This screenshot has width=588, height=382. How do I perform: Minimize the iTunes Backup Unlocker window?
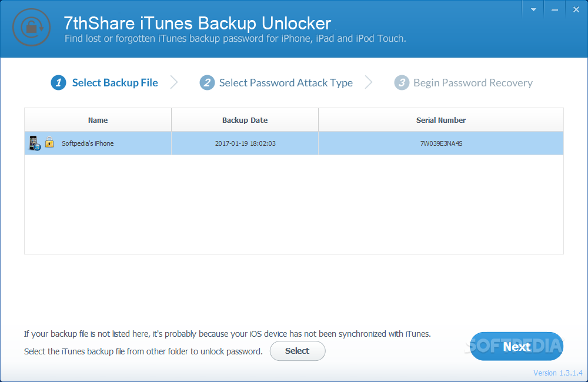(x=554, y=10)
